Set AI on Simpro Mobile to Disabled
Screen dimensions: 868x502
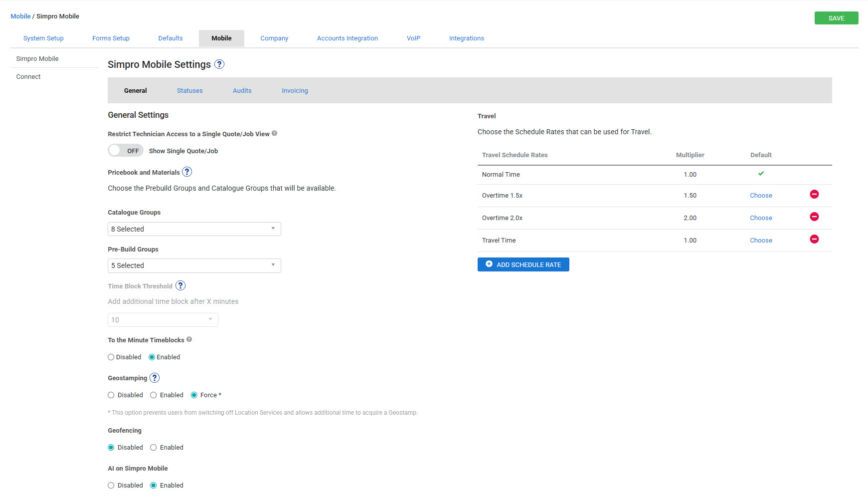[x=111, y=486]
